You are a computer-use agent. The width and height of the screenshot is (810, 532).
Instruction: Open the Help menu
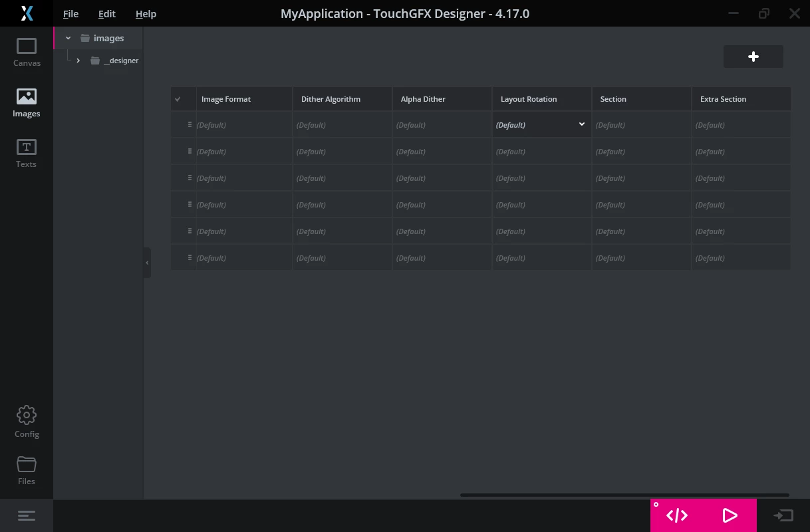click(x=146, y=14)
